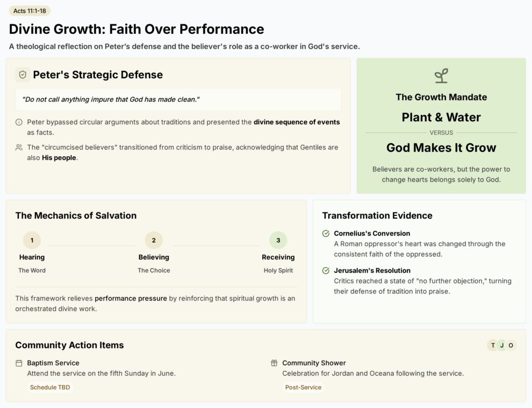Select step 1 Hearing circle
This screenshot has height=408, width=532.
point(32,240)
